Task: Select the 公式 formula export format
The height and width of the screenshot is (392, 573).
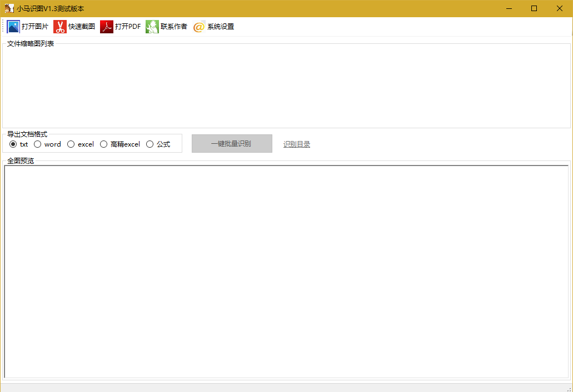Action: pos(150,144)
